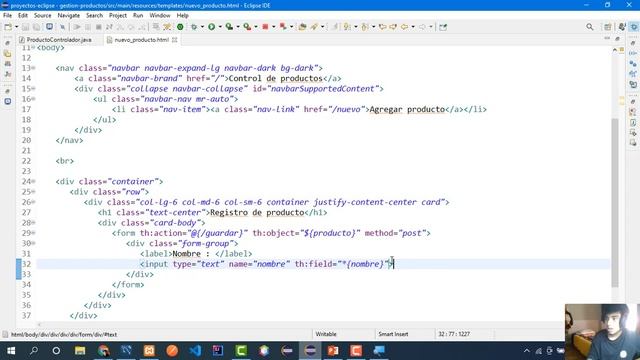640x360 pixels.
Task: Collapse the div fold at line 15
Action: 33,89
